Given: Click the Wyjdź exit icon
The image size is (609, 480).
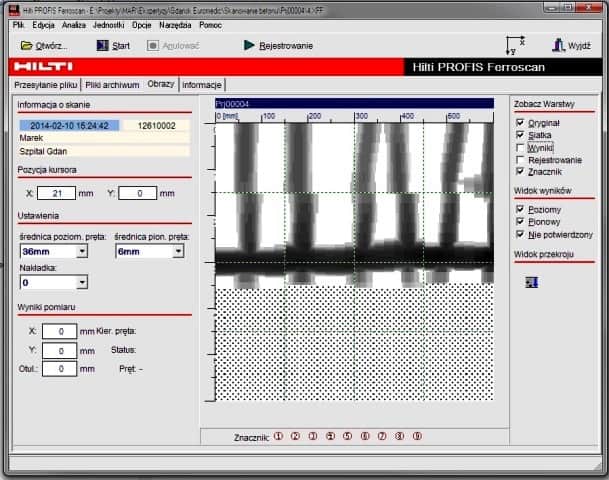Looking at the screenshot, I should pyautogui.click(x=559, y=45).
